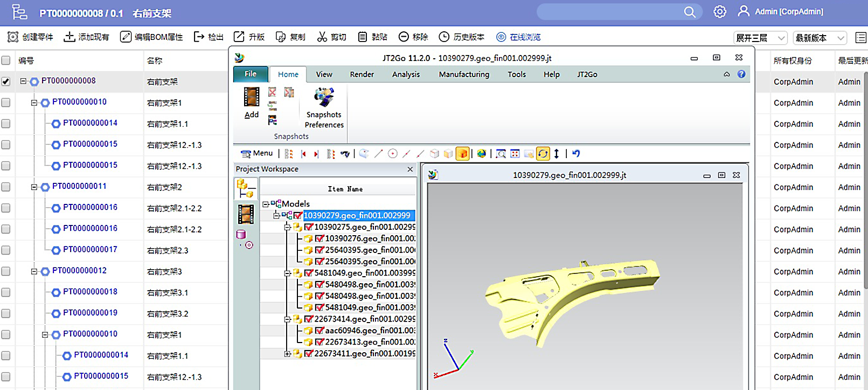Screen dimensions: 868x390
Task: Toggle the highlighted rotate tool
Action: [x=543, y=154]
